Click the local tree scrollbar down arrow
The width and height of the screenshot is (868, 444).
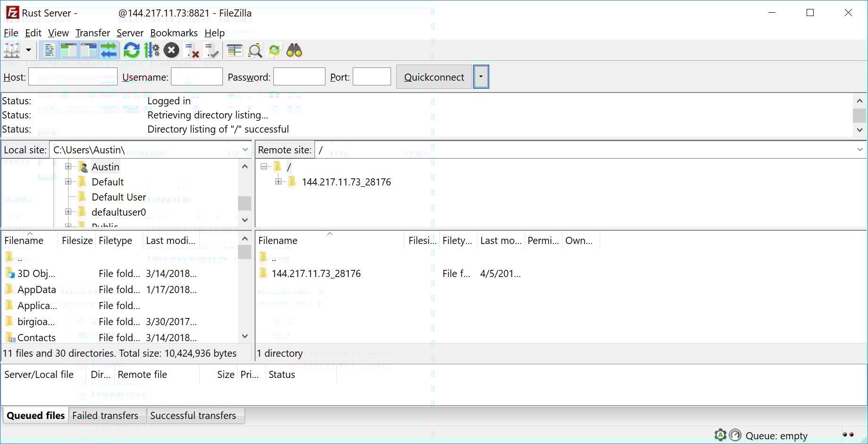(x=245, y=220)
